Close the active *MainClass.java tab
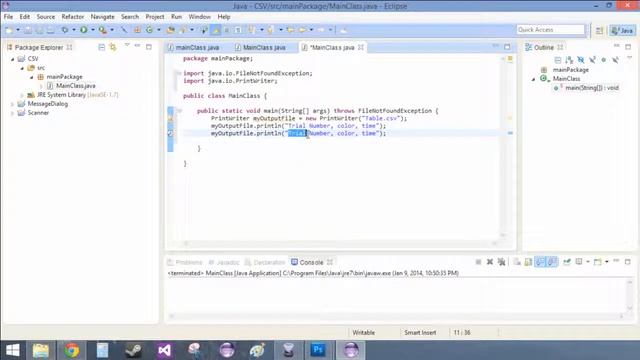The image size is (640, 360). (x=361, y=47)
